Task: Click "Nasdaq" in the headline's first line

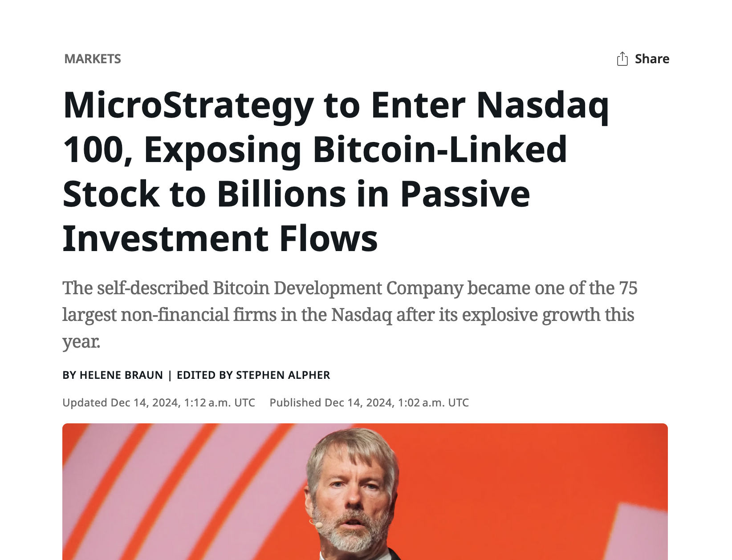Action: 543,107
